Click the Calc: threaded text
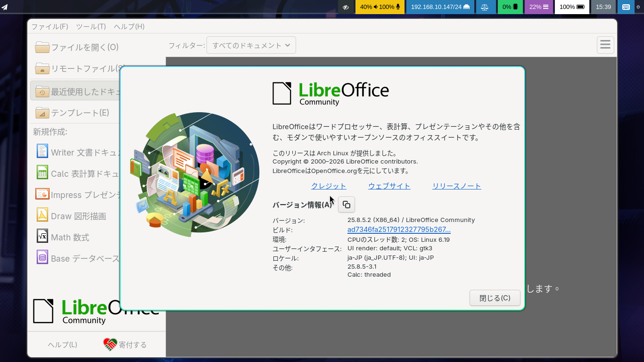 pos(369,274)
